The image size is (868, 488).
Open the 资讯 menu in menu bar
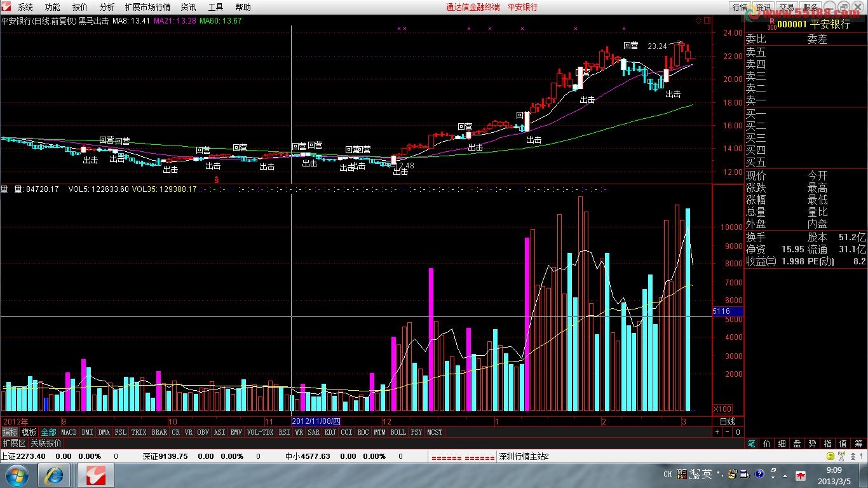pos(189,7)
